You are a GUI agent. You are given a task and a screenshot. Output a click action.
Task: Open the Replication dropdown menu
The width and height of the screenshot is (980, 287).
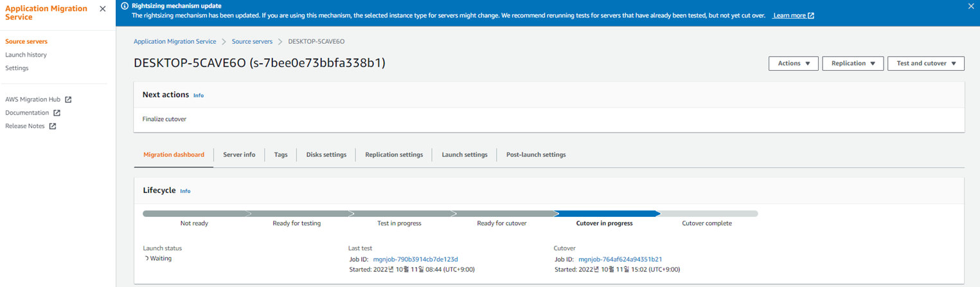(x=853, y=63)
